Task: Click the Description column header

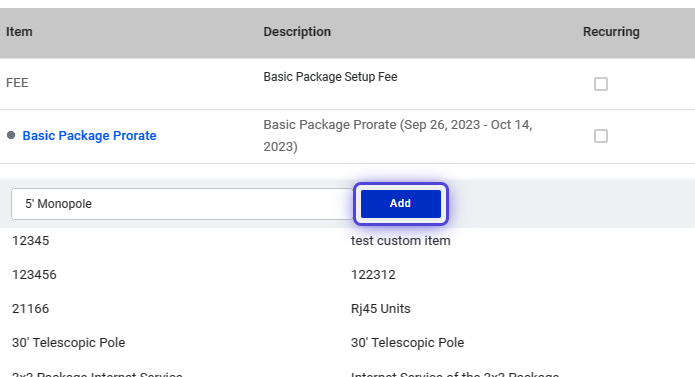Action: 297,32
